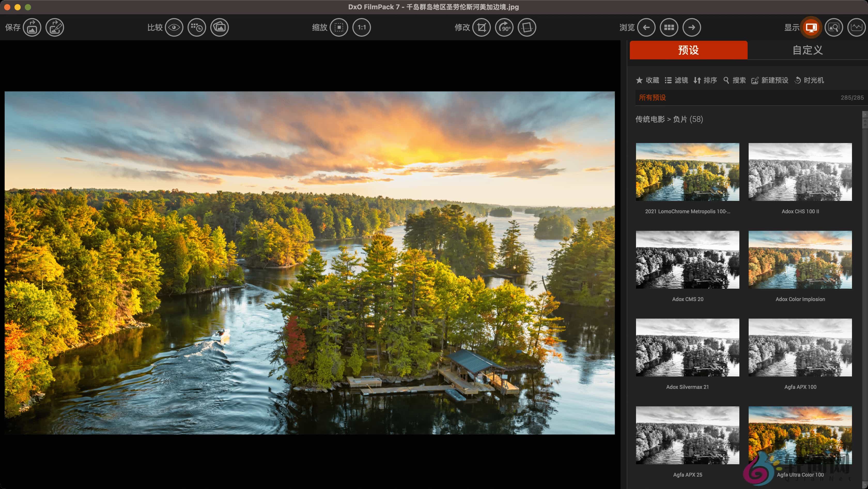Click the fit-to-screen zoom icon

tap(339, 27)
